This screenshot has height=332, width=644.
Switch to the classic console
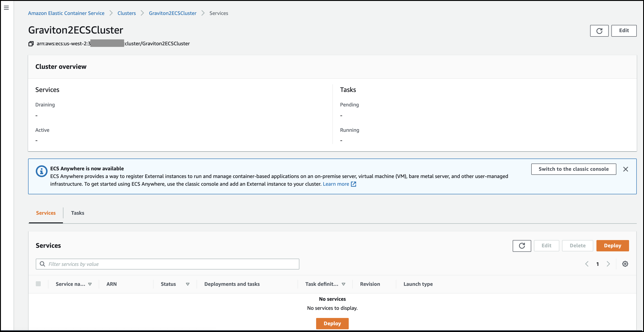[574, 169]
